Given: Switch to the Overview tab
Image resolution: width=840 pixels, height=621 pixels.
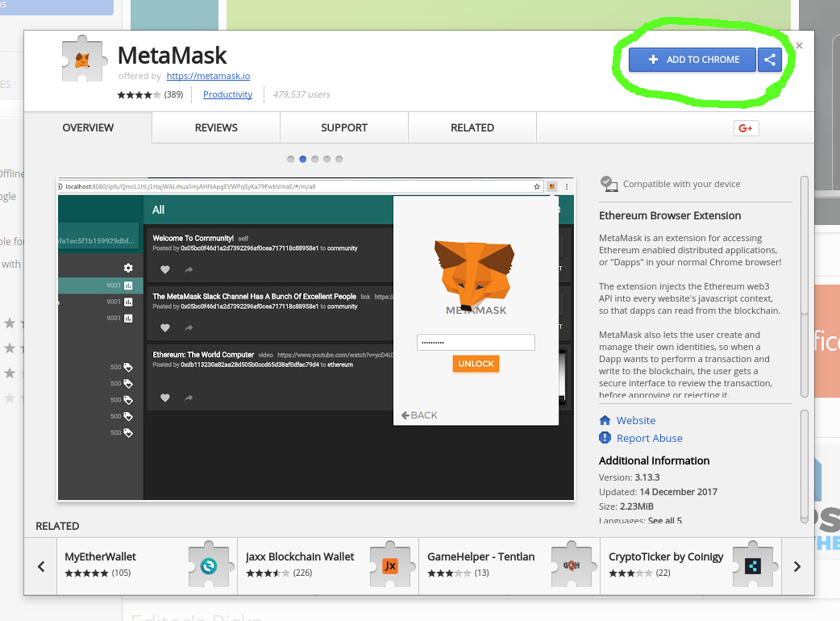Looking at the screenshot, I should 88,127.
